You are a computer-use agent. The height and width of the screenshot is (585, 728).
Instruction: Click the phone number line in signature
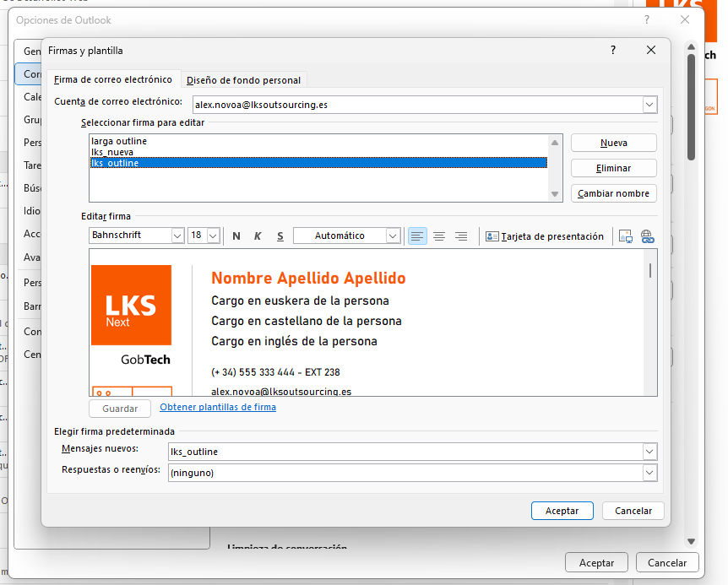tap(275, 372)
